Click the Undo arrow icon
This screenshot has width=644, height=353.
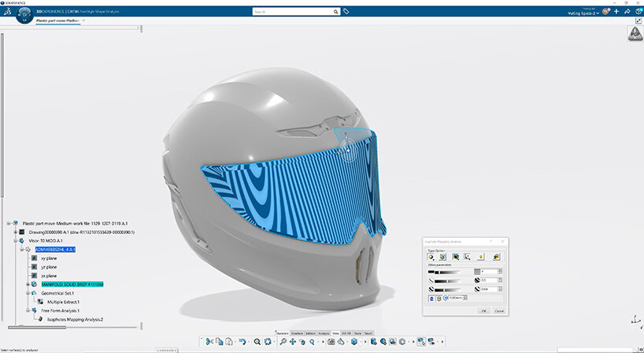pyautogui.click(x=243, y=342)
